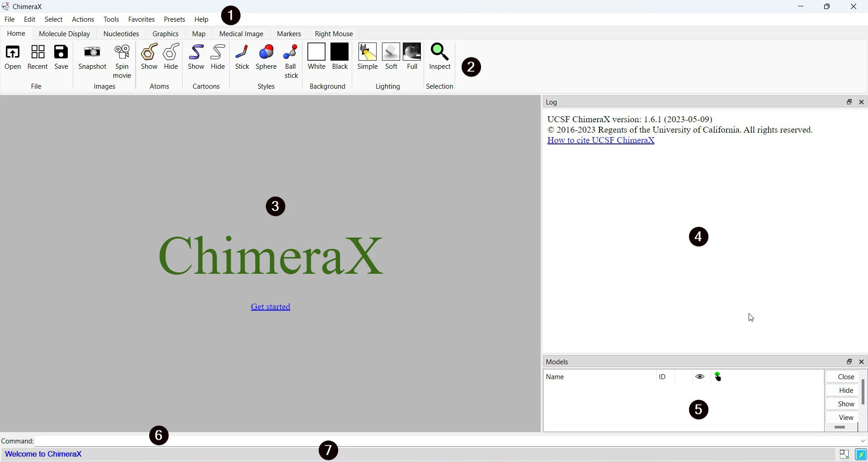Click the View button in Models panel

[843, 418]
